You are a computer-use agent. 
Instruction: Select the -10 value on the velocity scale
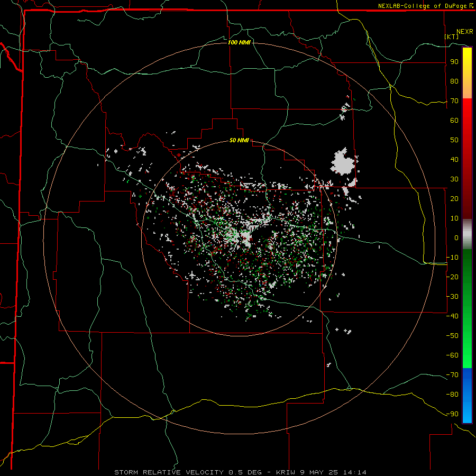tap(452, 258)
